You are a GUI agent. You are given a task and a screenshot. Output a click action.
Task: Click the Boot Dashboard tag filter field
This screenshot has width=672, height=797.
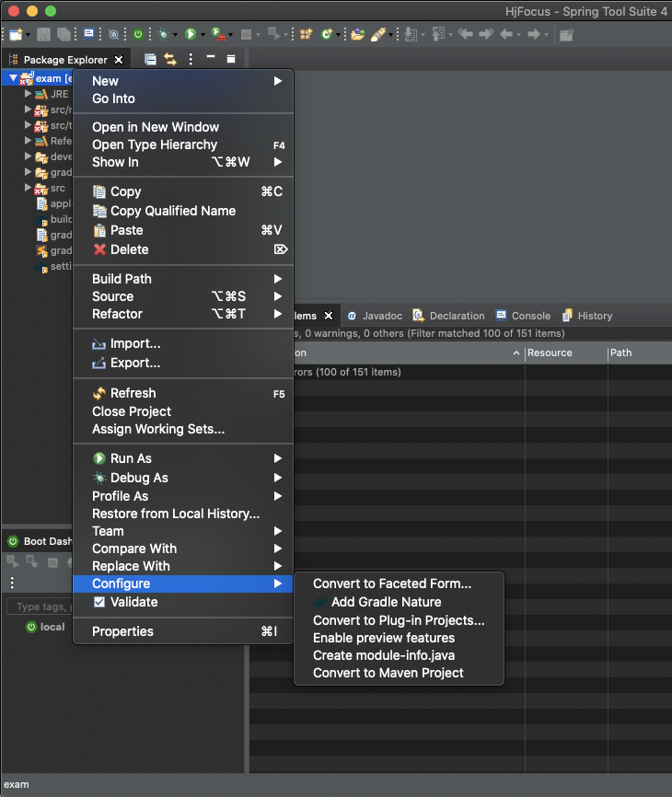(x=40, y=606)
